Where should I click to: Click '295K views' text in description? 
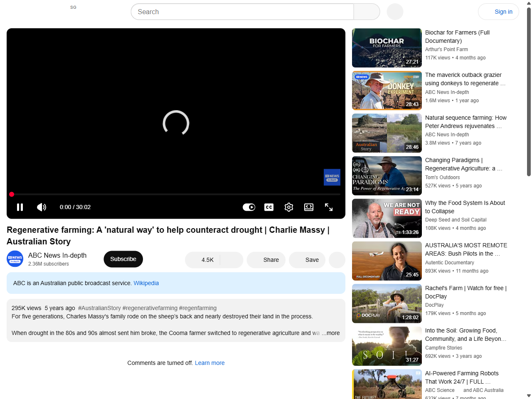27,308
